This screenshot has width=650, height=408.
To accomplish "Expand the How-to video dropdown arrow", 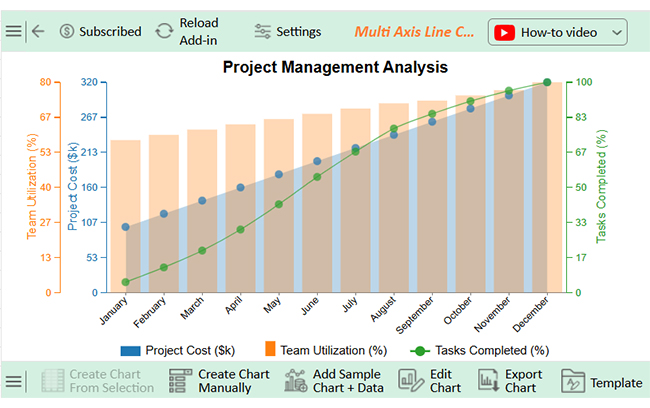I will (x=616, y=32).
